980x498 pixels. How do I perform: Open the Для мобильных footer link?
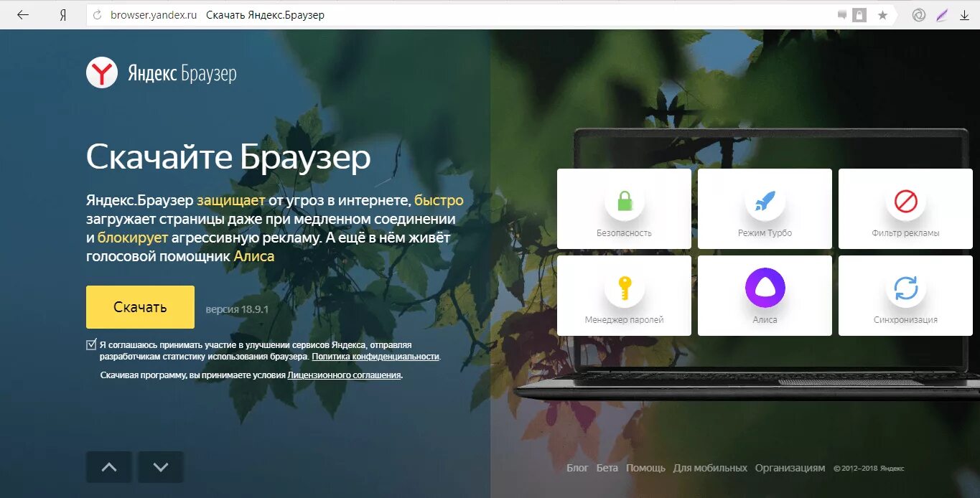(x=710, y=468)
